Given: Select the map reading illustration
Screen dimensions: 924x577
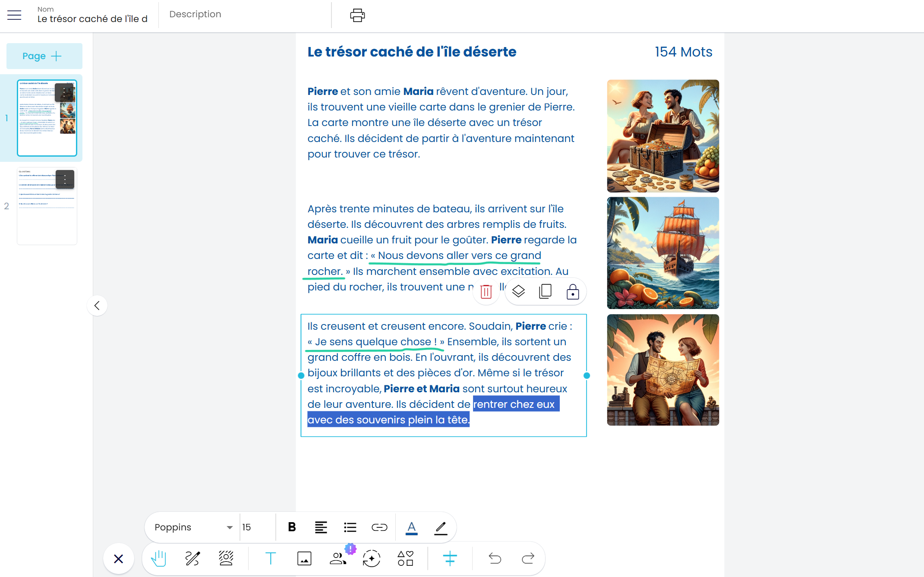Looking at the screenshot, I should 663,370.
